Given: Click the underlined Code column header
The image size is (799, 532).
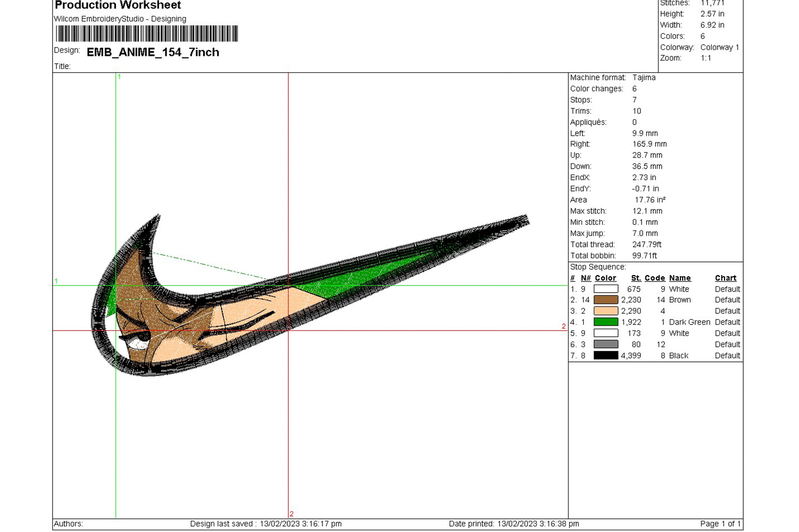Looking at the screenshot, I should point(654,278).
